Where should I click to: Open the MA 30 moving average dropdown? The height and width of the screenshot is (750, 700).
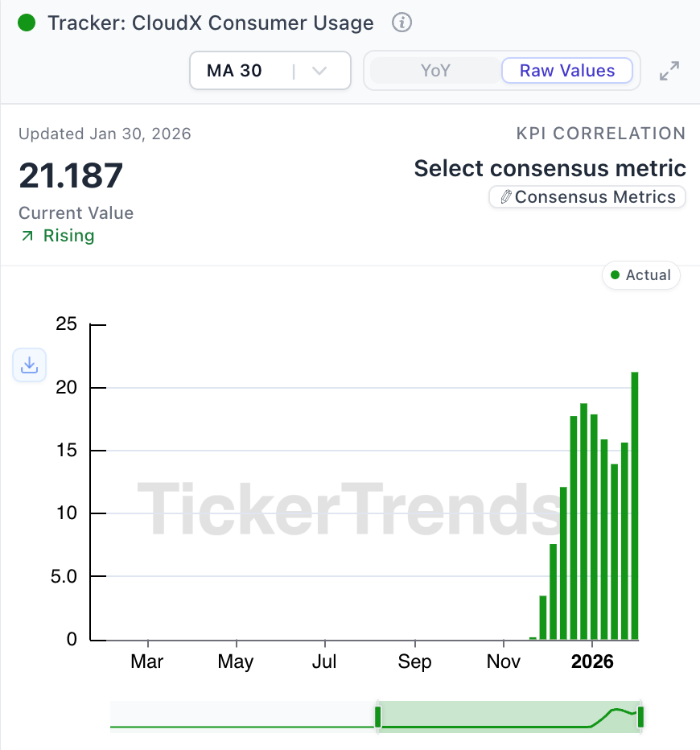point(270,71)
